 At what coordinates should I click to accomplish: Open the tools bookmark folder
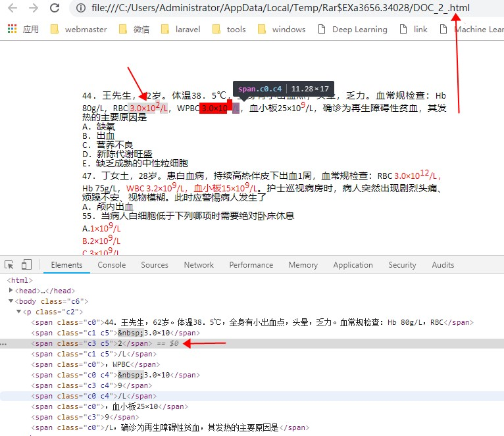[229, 29]
